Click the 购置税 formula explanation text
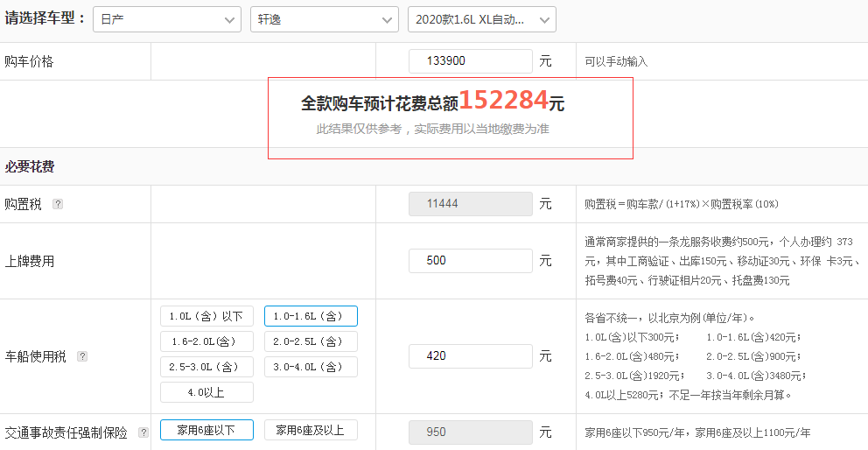Screen dimensions: 868x450 pyautogui.click(x=682, y=204)
